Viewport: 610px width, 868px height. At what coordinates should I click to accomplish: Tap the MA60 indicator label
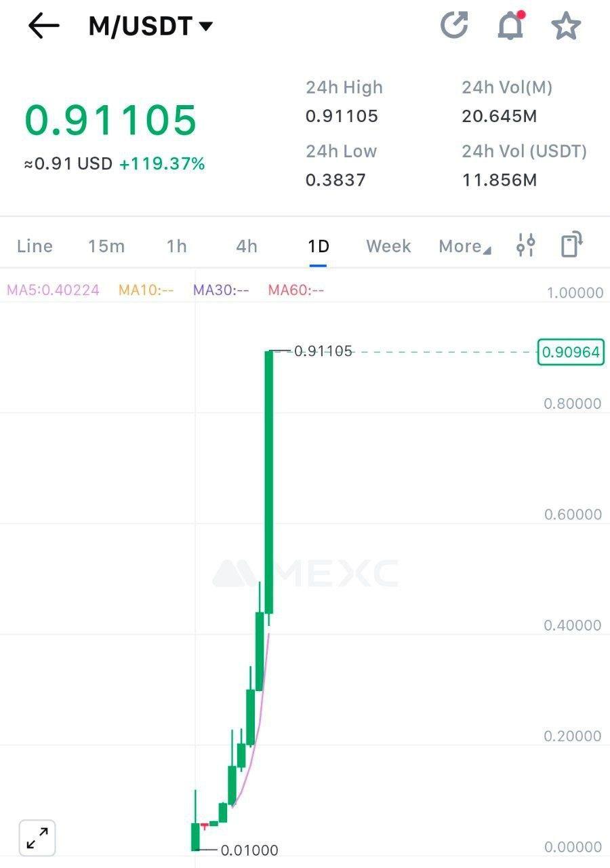[x=296, y=290]
